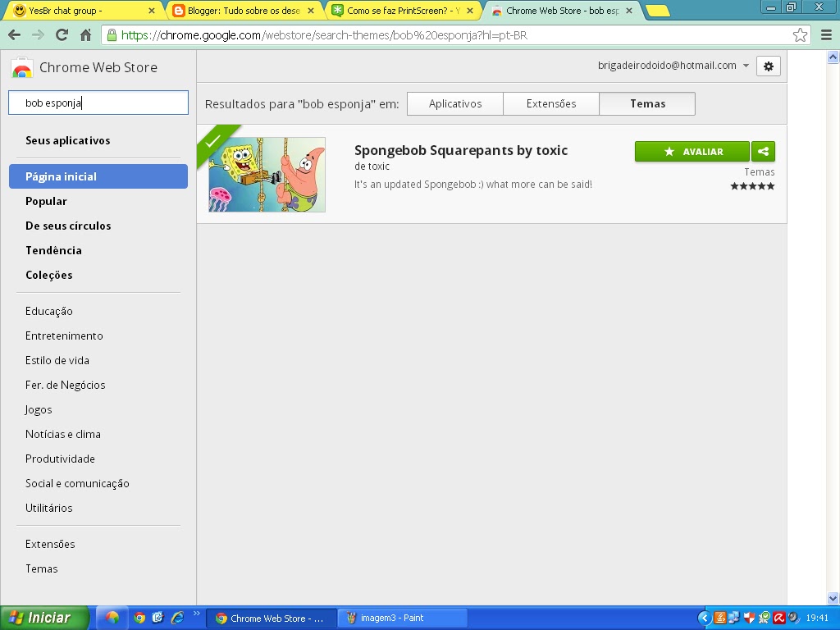Click the browser forward arrow
This screenshot has height=630, width=840.
38,35
